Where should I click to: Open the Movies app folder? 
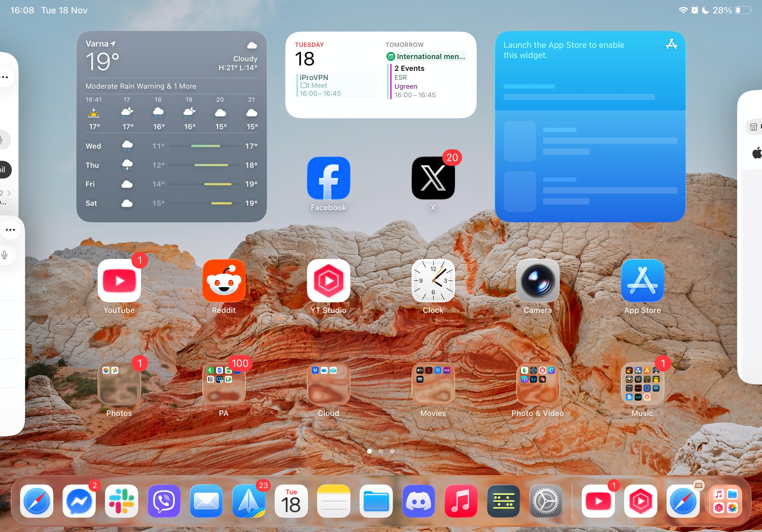click(x=433, y=384)
